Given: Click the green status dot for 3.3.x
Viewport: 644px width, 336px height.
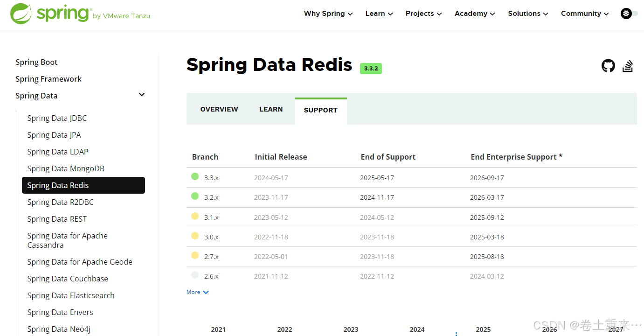Looking at the screenshot, I should click(x=195, y=176).
